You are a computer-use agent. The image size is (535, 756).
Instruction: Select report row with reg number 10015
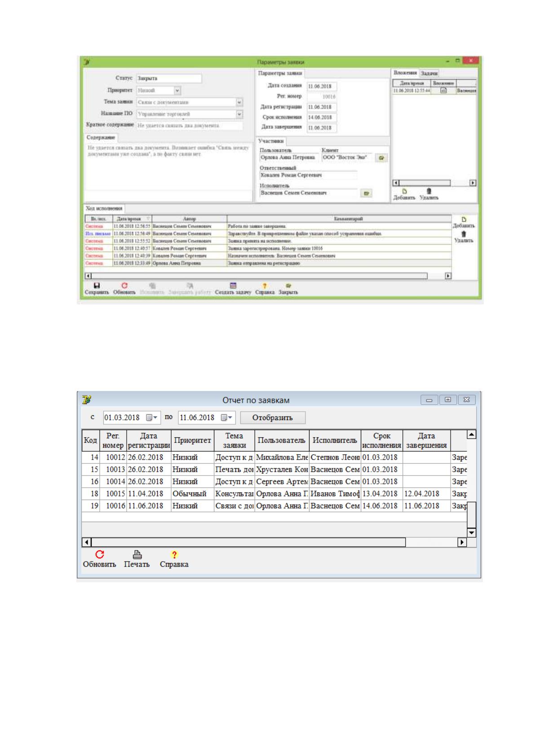[x=274, y=493]
